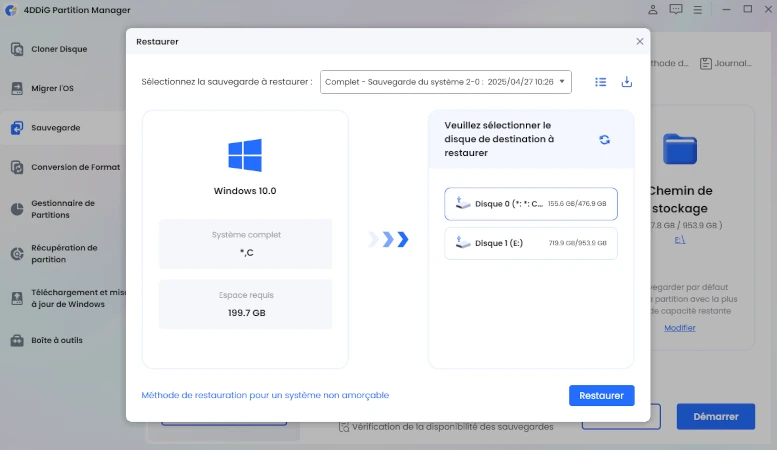Viewport: 777px width, 450px height.
Task: Select Disque 0 as destination
Action: (531, 204)
